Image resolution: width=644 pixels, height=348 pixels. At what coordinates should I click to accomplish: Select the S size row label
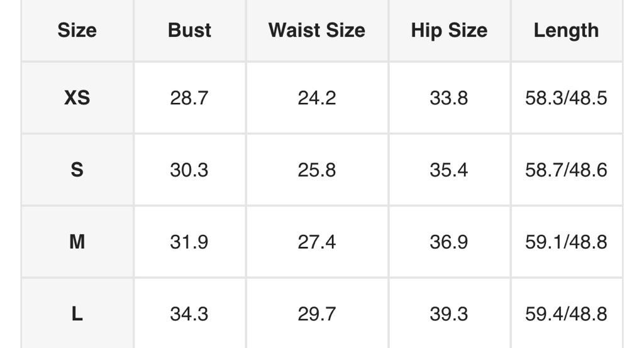(77, 170)
